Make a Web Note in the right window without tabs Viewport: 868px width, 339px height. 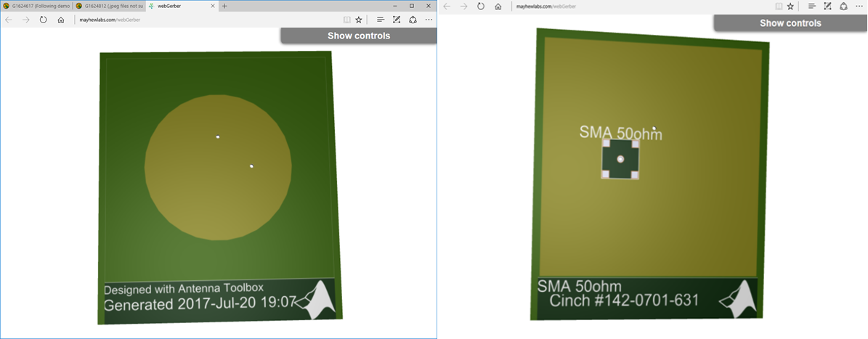[827, 7]
